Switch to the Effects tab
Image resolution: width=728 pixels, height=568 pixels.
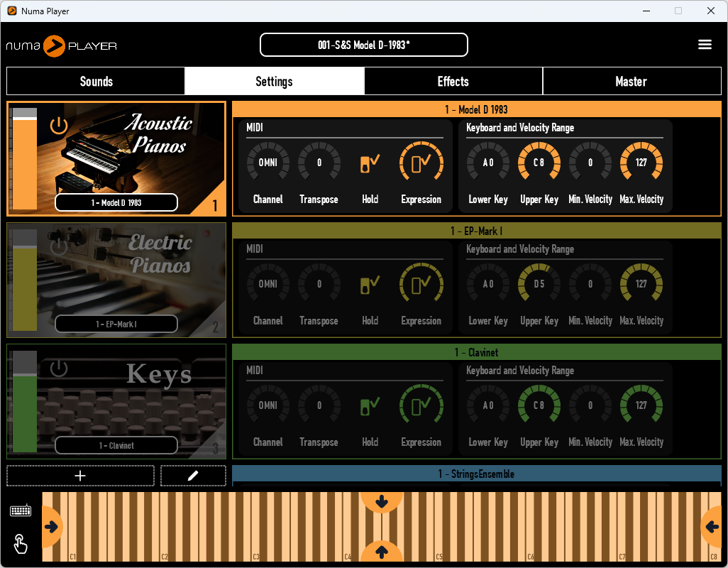pyautogui.click(x=453, y=81)
